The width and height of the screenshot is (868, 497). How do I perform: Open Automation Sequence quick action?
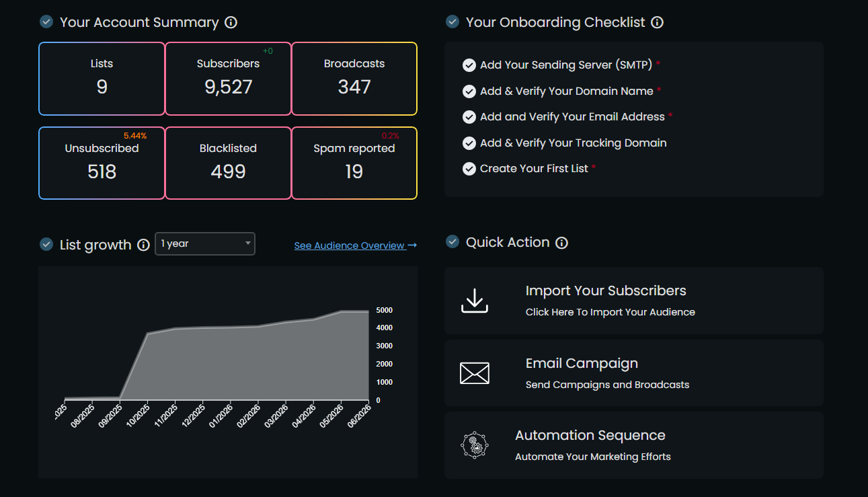click(634, 445)
